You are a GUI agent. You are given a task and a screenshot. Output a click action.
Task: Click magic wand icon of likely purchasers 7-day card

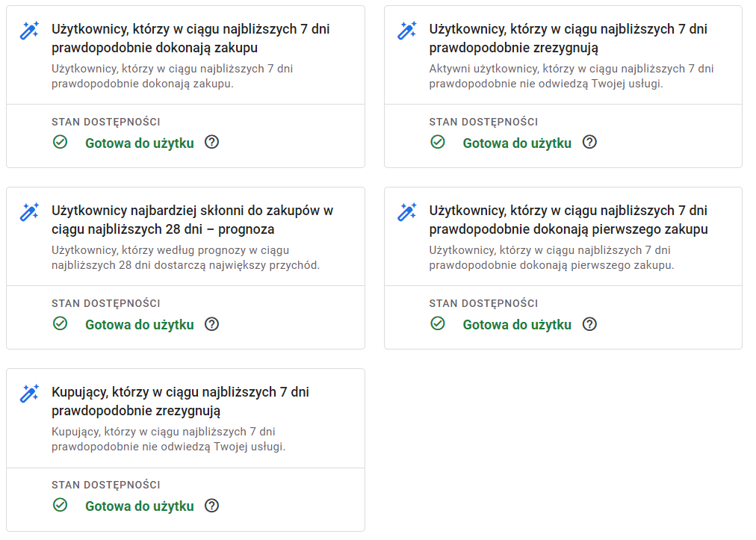tap(29, 31)
